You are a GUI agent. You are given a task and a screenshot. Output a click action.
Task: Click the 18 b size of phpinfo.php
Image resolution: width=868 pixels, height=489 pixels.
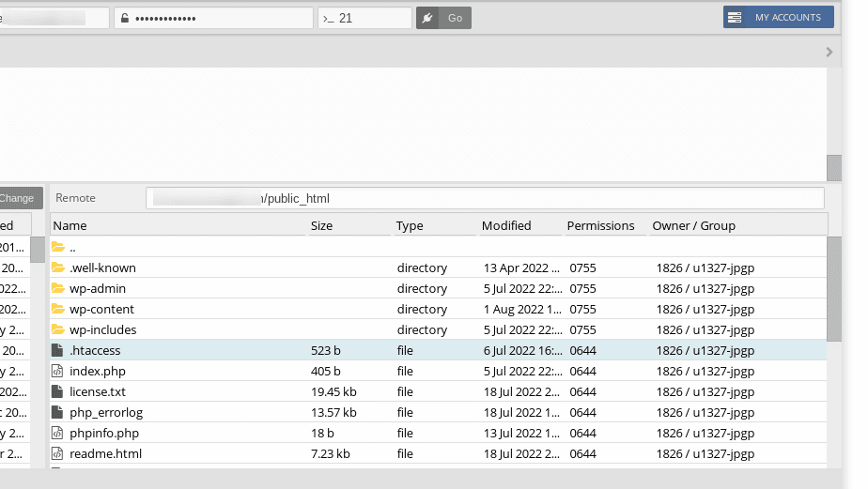click(x=322, y=433)
